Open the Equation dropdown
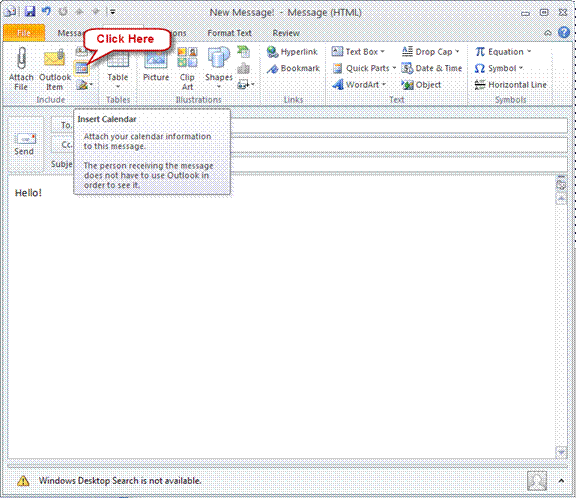The image size is (576, 498). 503,52
